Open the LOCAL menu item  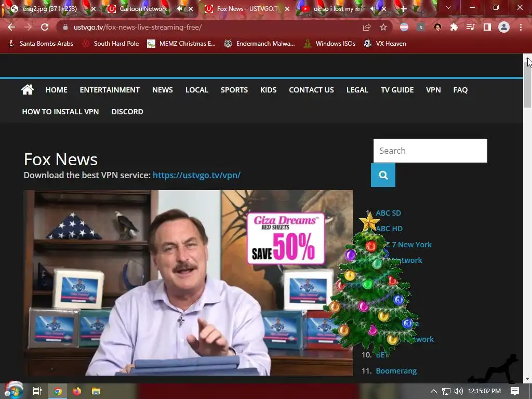coord(197,90)
